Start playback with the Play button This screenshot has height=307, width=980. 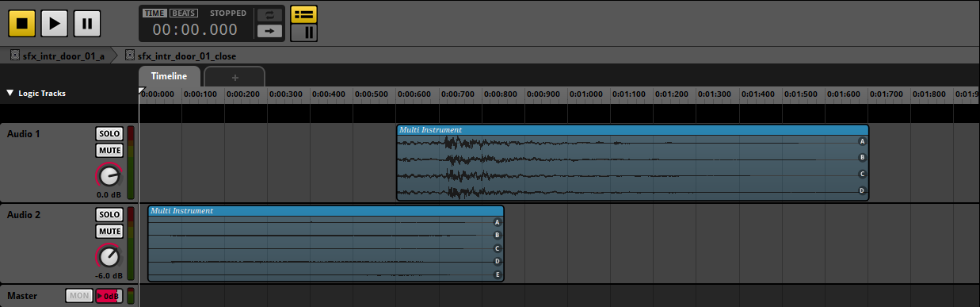[55, 23]
